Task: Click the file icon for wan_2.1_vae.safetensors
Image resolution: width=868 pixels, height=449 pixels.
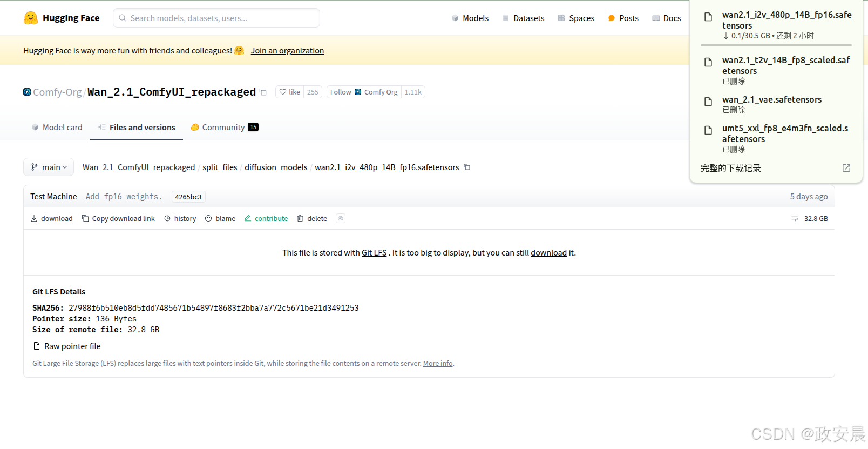Action: (708, 102)
